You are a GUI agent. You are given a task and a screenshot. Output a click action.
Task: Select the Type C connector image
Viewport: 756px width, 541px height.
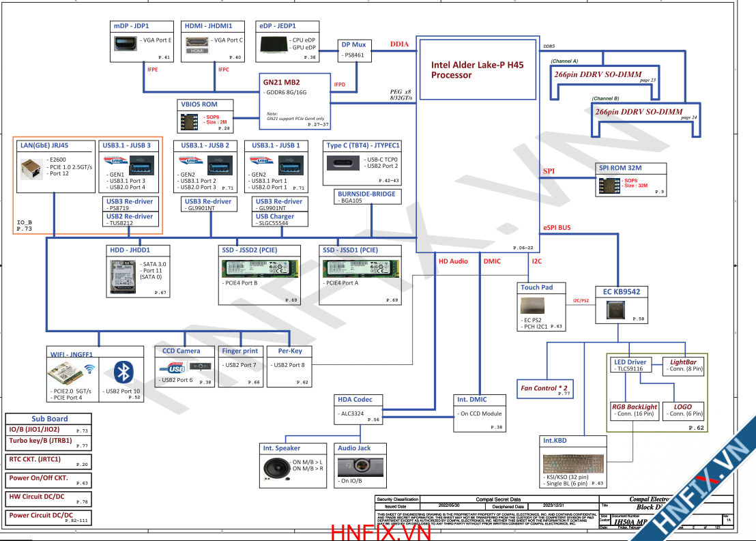pos(344,164)
